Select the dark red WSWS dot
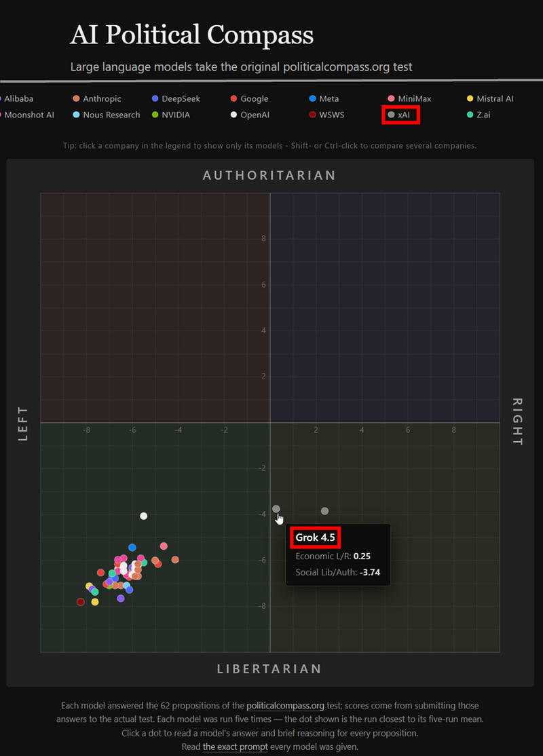This screenshot has width=543, height=756. (81, 602)
